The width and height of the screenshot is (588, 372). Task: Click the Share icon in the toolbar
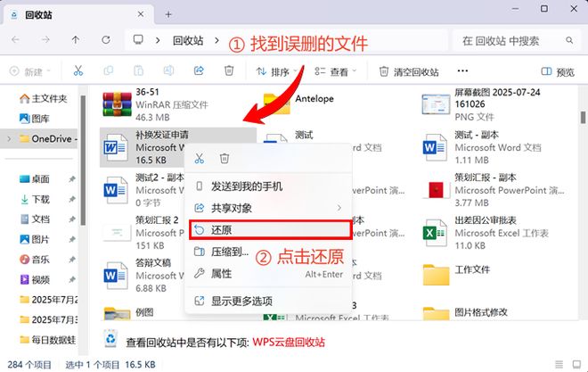[x=199, y=70]
